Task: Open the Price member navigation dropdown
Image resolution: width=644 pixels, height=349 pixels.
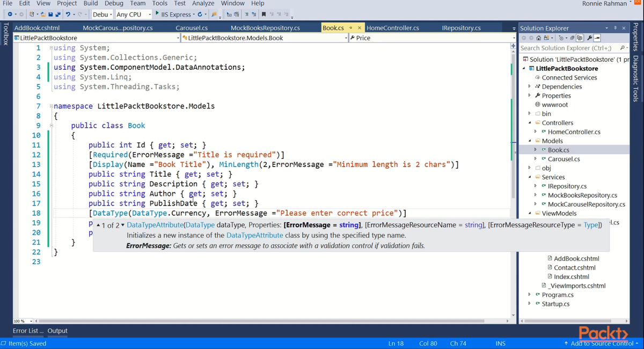Action: tap(432, 38)
